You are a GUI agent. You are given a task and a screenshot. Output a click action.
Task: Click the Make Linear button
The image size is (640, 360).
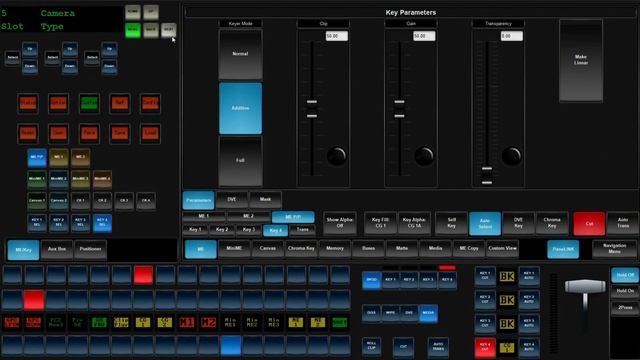tap(581, 60)
